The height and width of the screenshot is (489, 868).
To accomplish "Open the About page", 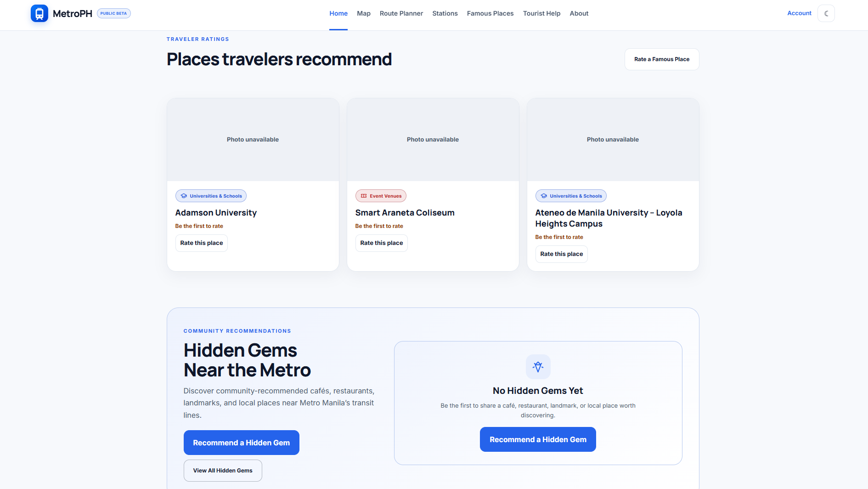I will [x=579, y=13].
